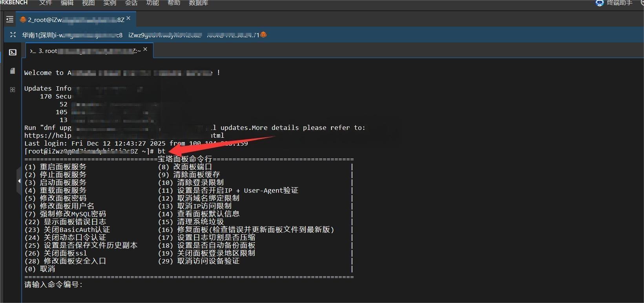The image size is (644, 303).
Task: Click the 'Welcome to' terminal line
Action: (x=122, y=73)
